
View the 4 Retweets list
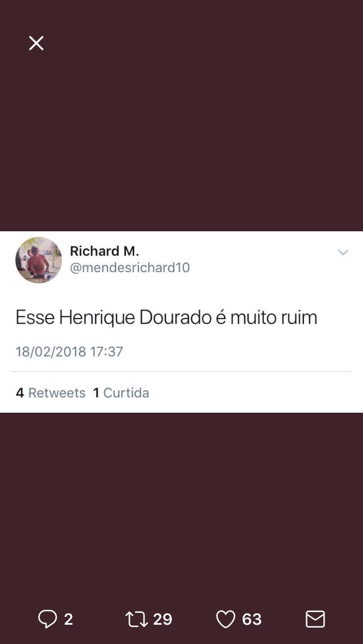[x=50, y=393]
